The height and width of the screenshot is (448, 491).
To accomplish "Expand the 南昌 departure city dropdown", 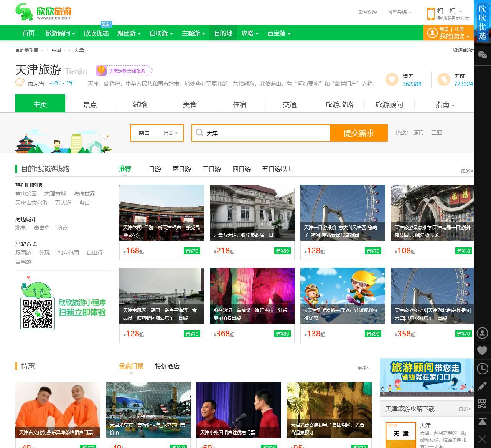I will point(157,133).
